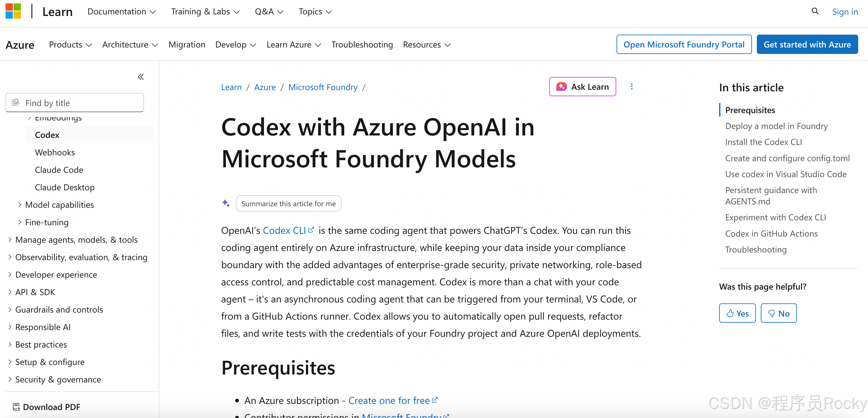Image resolution: width=868 pixels, height=418 pixels.
Task: Select Claude Code in the sidebar
Action: pos(59,169)
